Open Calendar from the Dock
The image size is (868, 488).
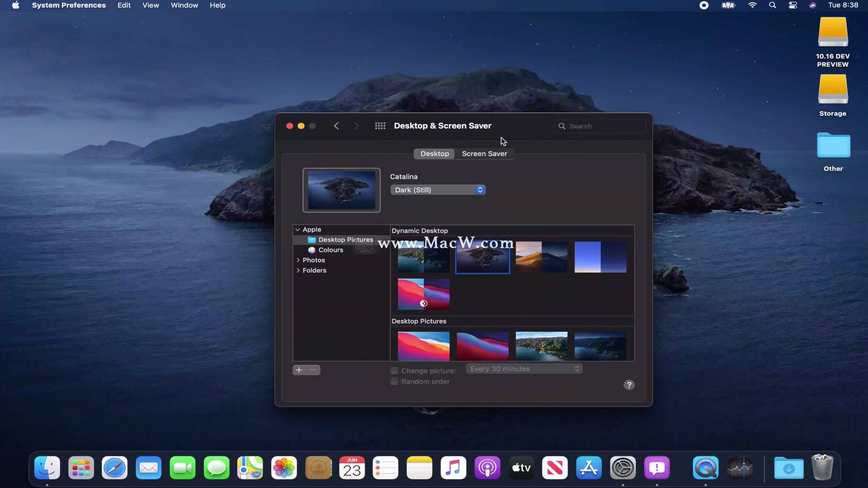tap(352, 468)
